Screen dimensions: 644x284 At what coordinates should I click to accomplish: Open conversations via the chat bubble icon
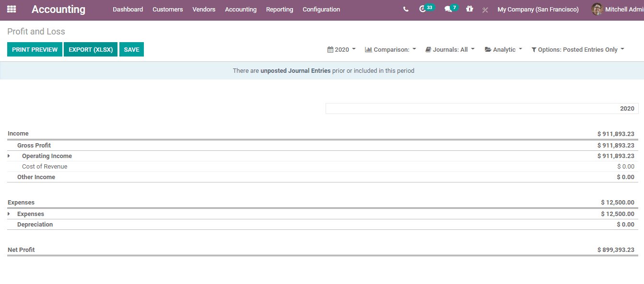(x=448, y=9)
